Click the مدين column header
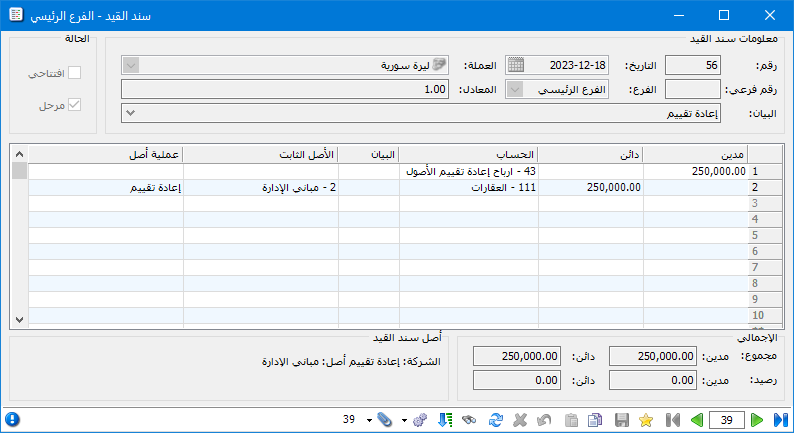Viewport: 794px width, 433px height. pyautogui.click(x=695, y=154)
